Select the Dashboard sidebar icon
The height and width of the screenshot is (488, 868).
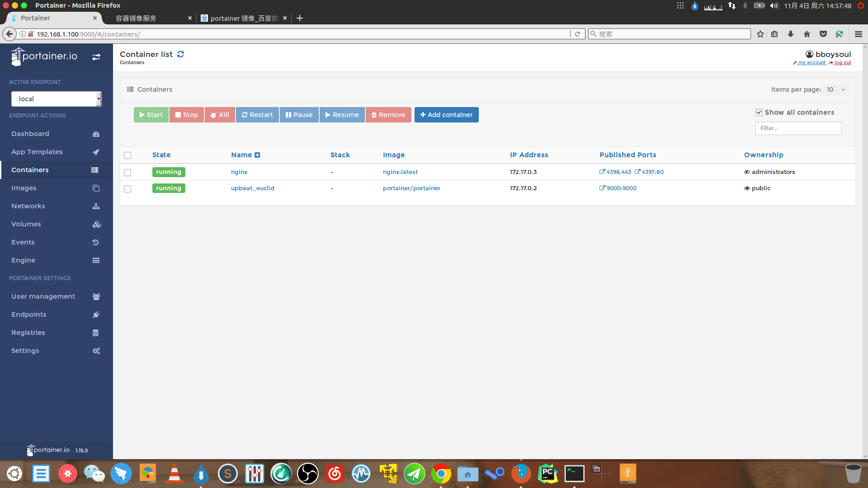96,134
